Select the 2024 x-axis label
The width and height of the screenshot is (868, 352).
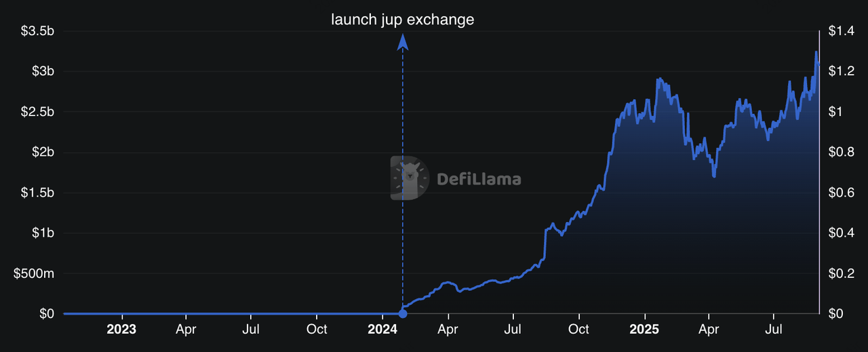[x=382, y=330]
